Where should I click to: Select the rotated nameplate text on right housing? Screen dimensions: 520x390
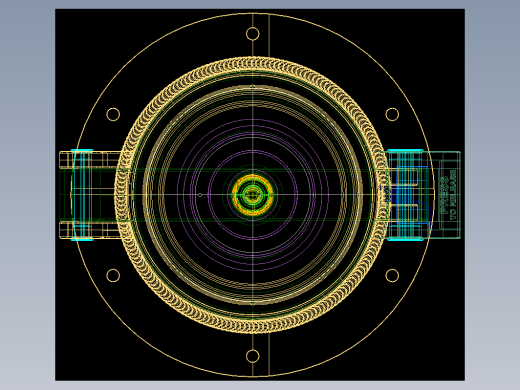pos(449,195)
